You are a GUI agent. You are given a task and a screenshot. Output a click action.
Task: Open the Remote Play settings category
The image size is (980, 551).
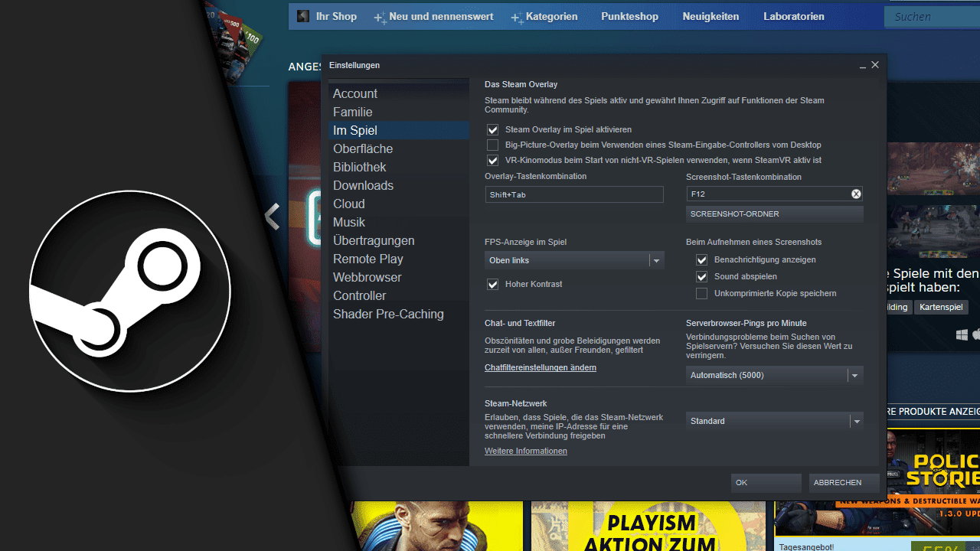coord(399,259)
